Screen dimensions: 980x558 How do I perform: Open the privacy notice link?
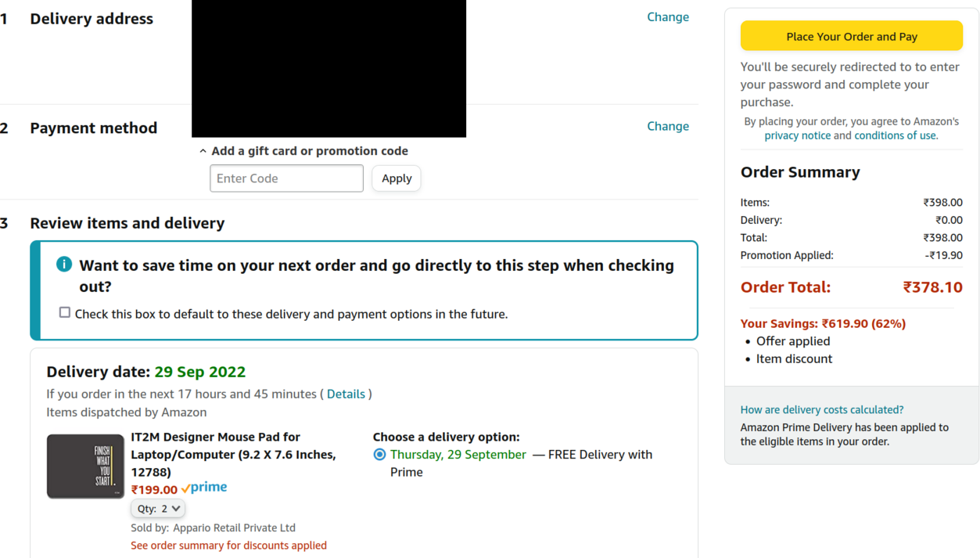pyautogui.click(x=797, y=135)
